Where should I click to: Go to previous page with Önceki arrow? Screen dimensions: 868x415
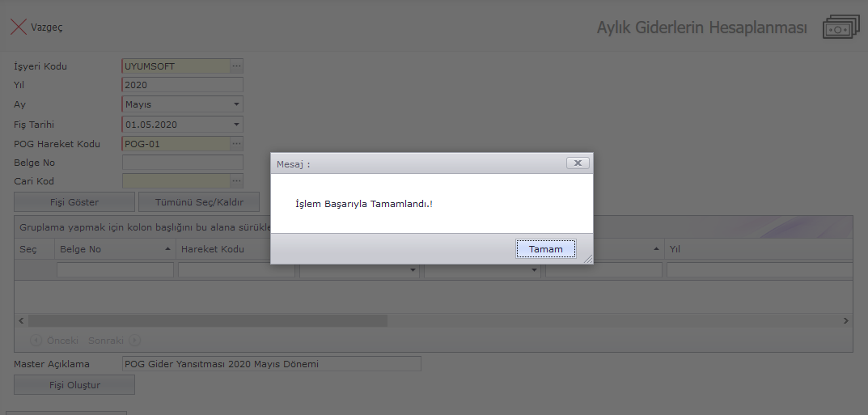pos(36,341)
